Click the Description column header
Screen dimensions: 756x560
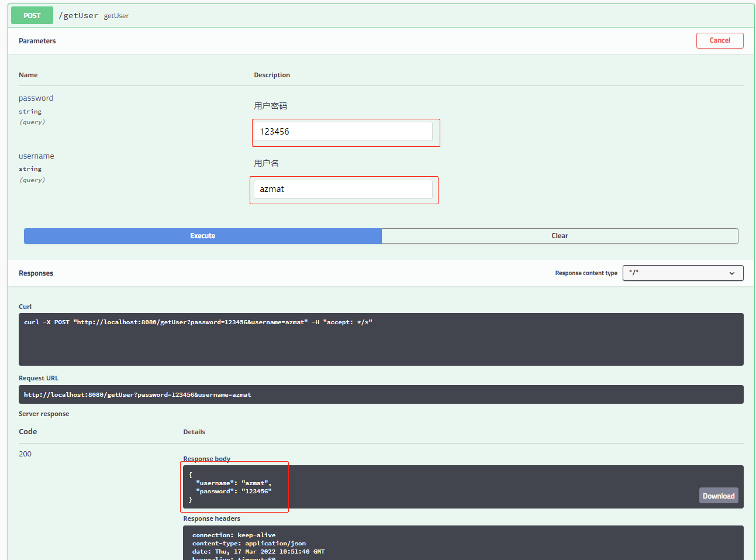pyautogui.click(x=272, y=75)
